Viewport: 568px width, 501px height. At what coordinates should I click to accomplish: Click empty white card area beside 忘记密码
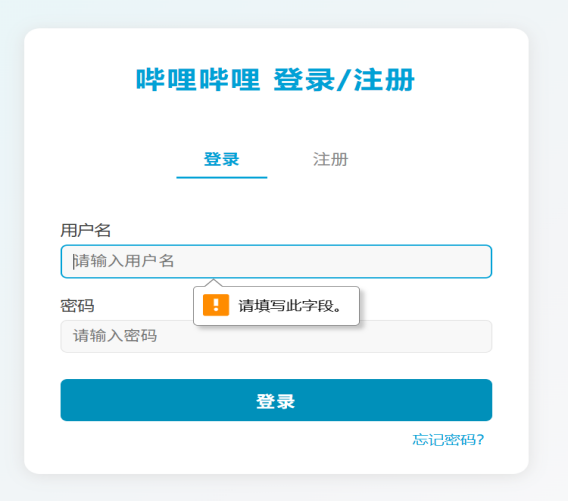pyautogui.click(x=217, y=446)
